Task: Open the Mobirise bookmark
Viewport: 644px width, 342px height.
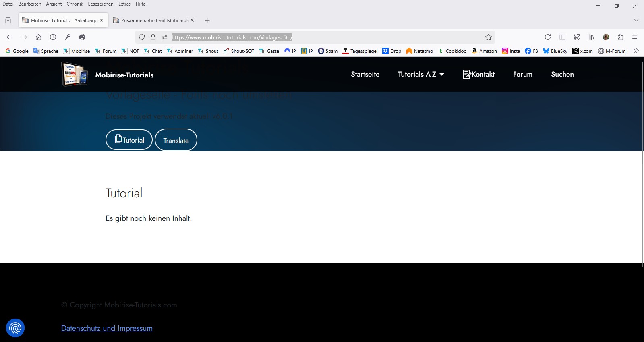Action: click(77, 51)
